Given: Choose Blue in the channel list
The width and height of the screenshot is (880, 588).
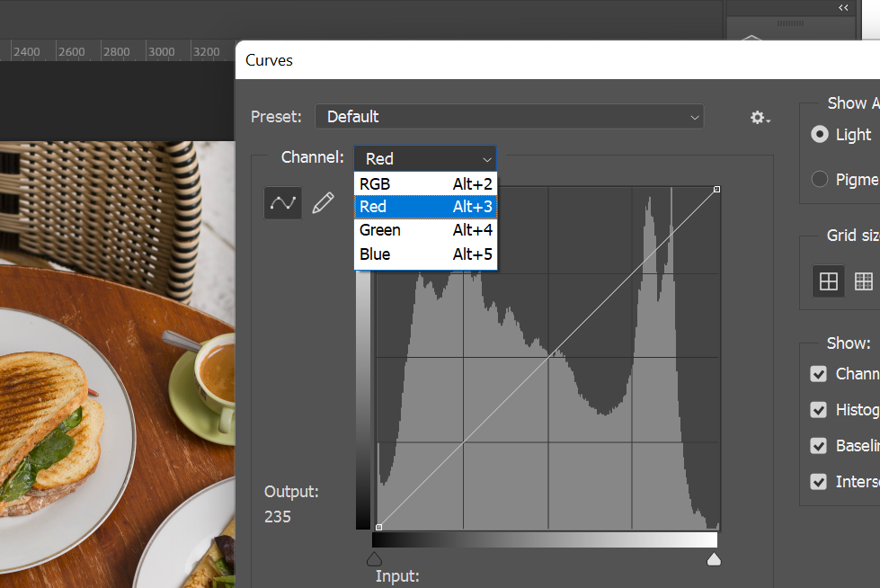Looking at the screenshot, I should 425,254.
